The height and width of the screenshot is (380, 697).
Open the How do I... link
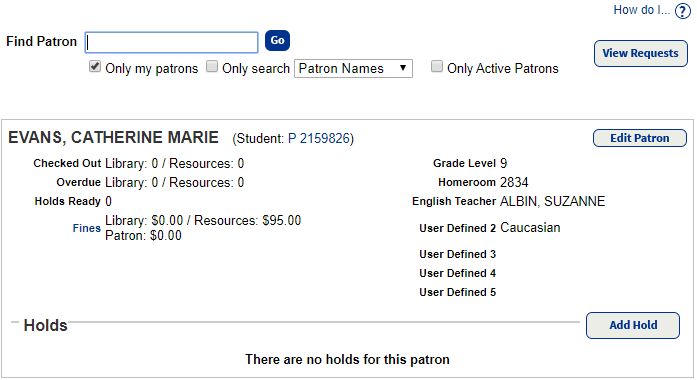click(x=641, y=10)
